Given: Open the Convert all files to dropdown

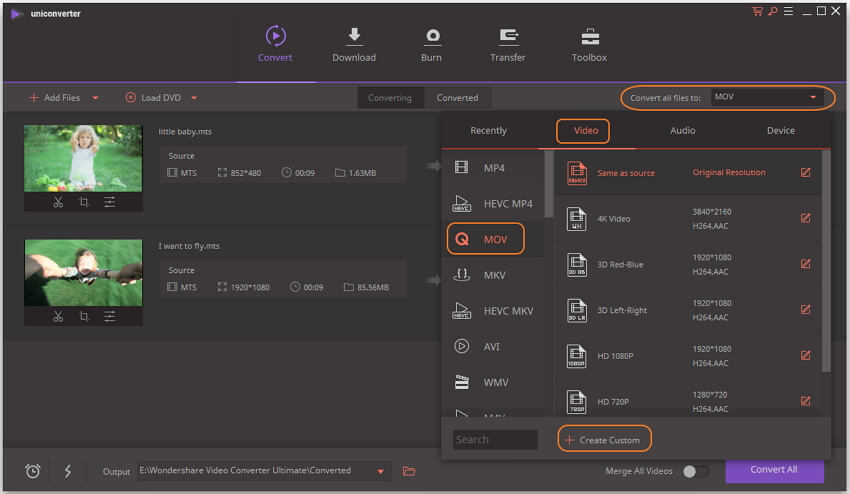Looking at the screenshot, I should (x=767, y=97).
